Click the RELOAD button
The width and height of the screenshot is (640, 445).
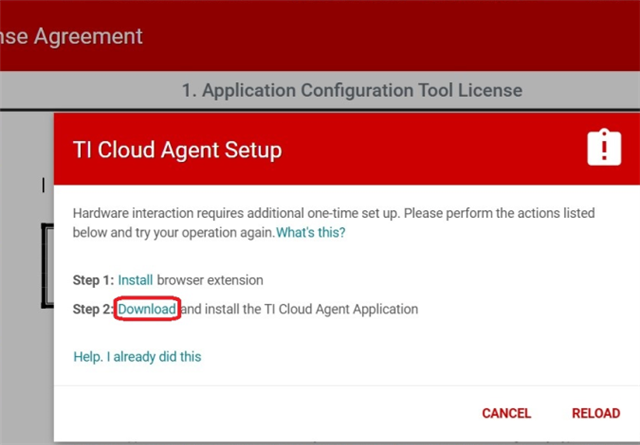tap(596, 413)
